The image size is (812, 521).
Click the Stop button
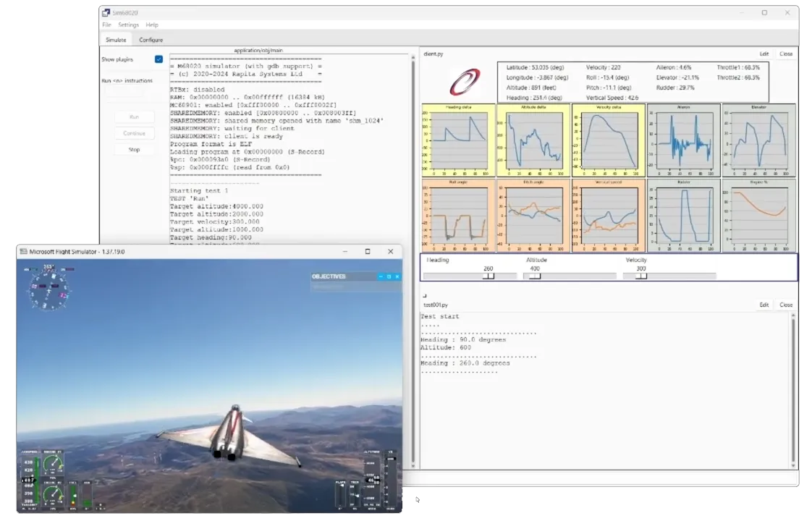pos(134,150)
